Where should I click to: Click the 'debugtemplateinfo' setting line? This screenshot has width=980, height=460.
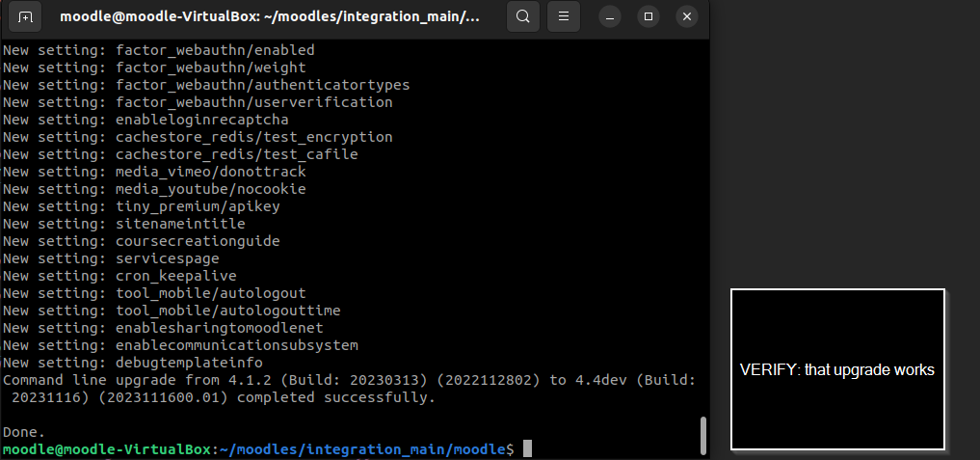[x=133, y=363]
